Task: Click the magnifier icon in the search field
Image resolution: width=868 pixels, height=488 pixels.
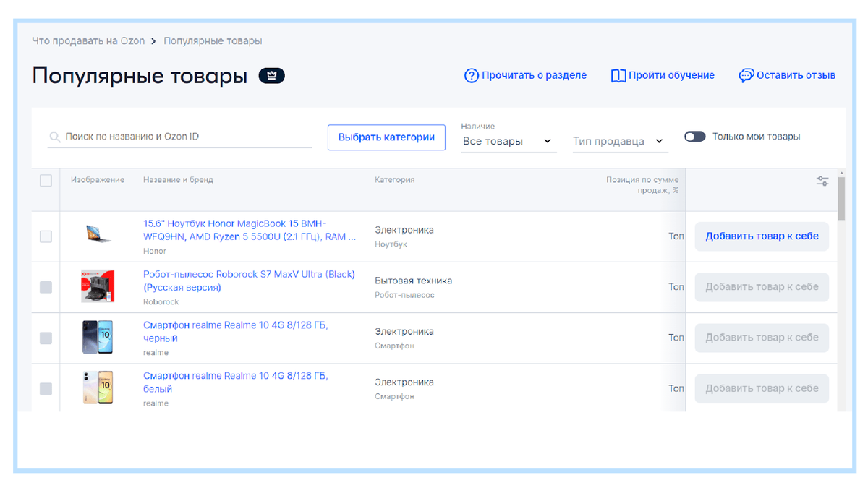Action: click(x=55, y=137)
